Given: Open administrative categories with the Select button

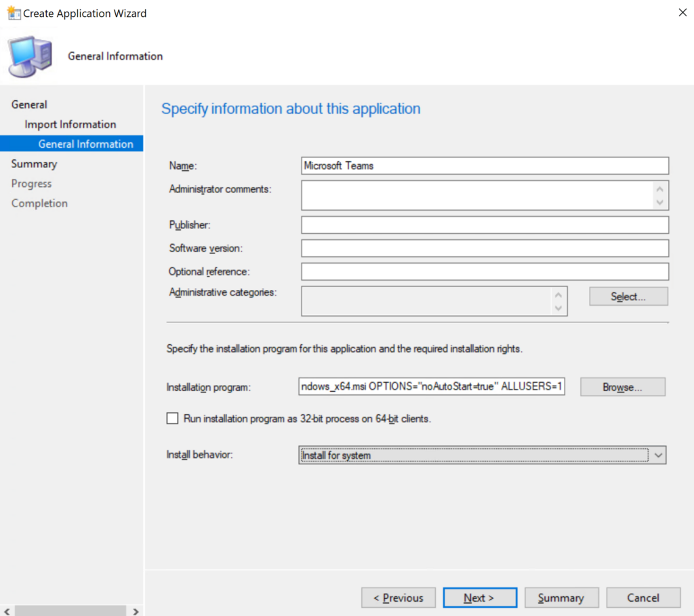Looking at the screenshot, I should pyautogui.click(x=628, y=295).
